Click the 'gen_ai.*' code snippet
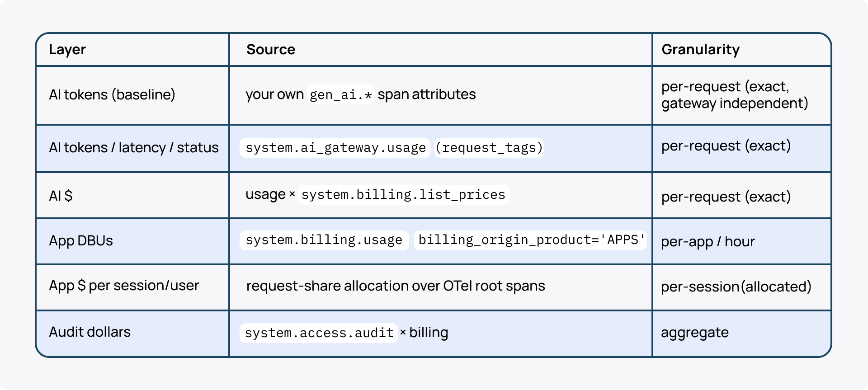The width and height of the screenshot is (868, 390). point(340,94)
